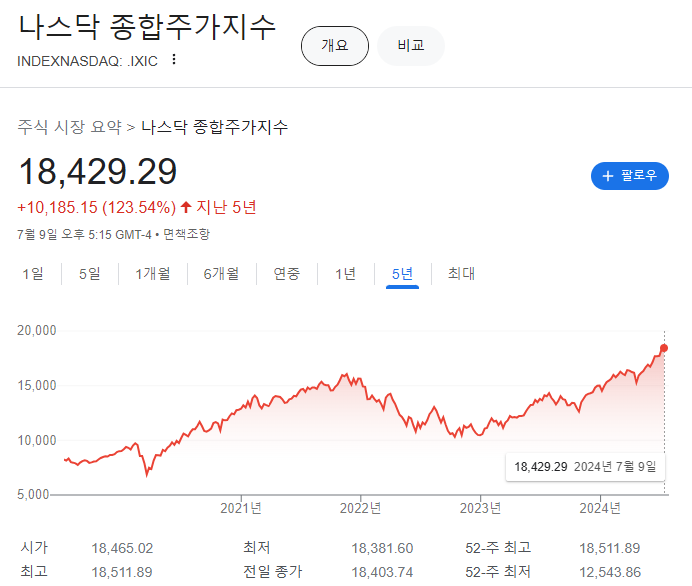Click the 52-주 최고 label
The image size is (692, 586).
click(498, 548)
